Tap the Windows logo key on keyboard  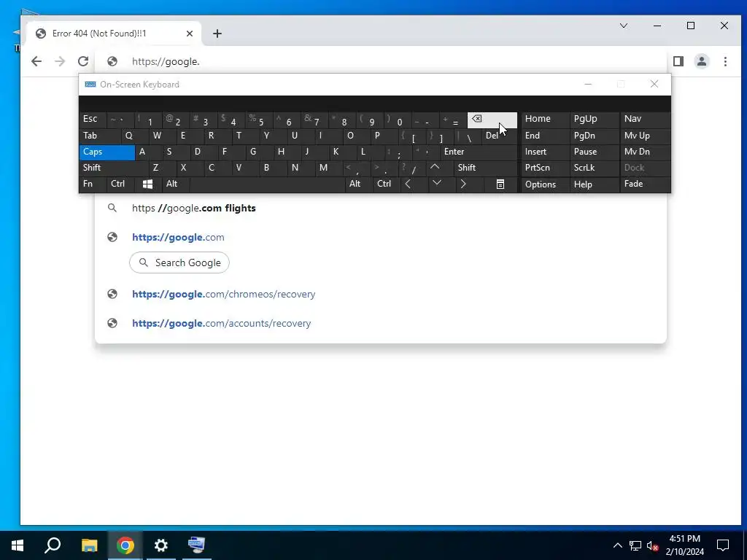pos(147,184)
